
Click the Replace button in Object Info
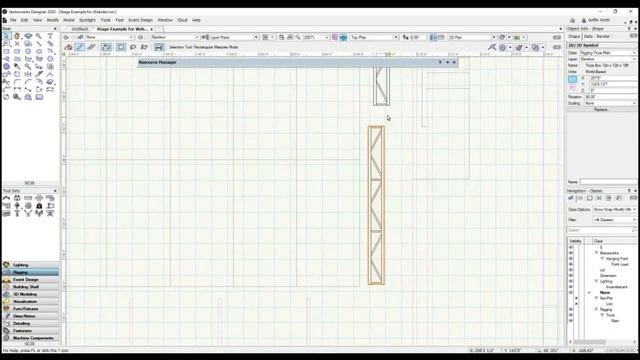point(601,110)
